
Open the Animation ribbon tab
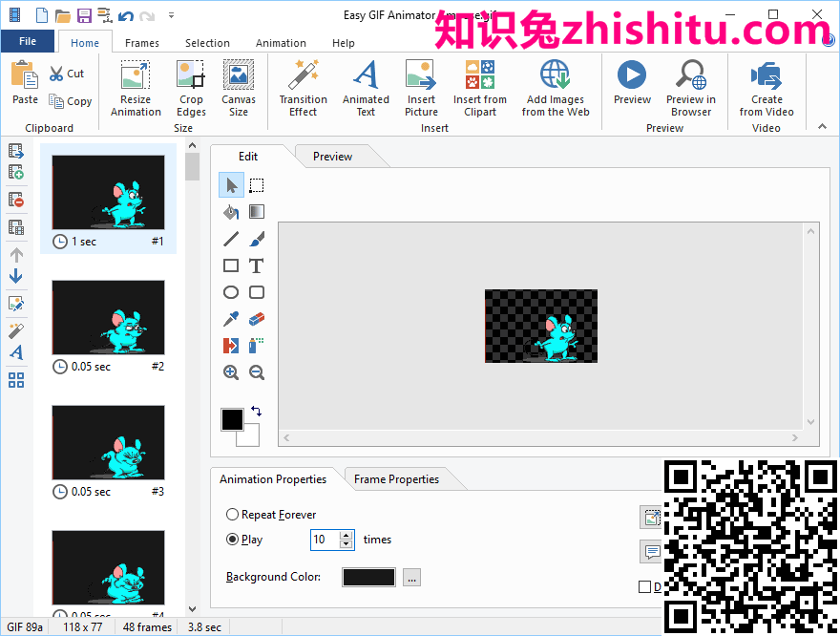(x=281, y=43)
